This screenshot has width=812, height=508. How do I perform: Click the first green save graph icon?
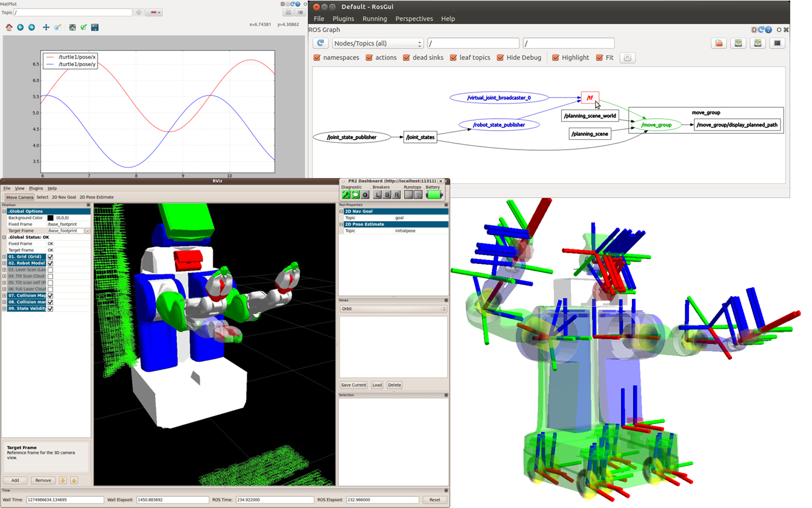coord(738,43)
